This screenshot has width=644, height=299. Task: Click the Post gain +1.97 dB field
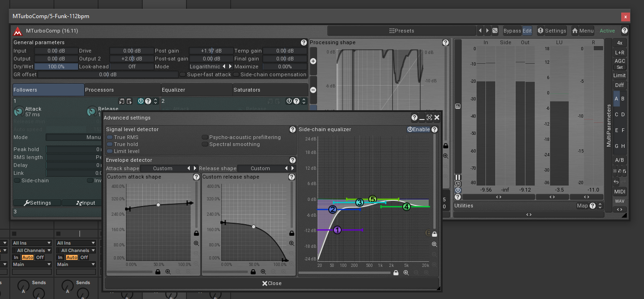pyautogui.click(x=211, y=51)
